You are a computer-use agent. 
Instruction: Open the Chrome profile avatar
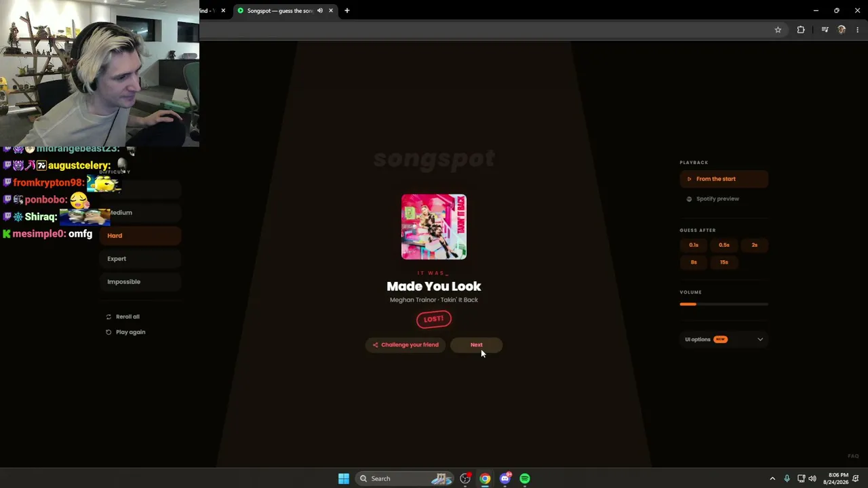click(x=842, y=30)
